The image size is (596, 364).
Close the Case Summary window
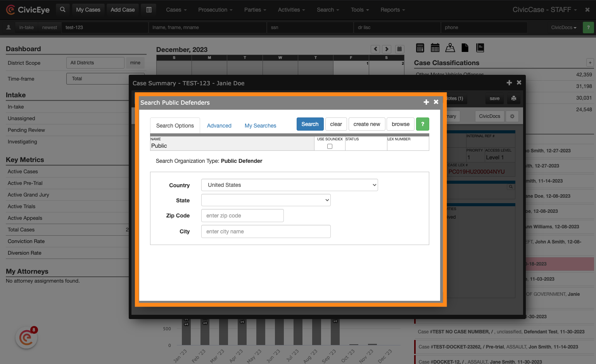pos(519,83)
